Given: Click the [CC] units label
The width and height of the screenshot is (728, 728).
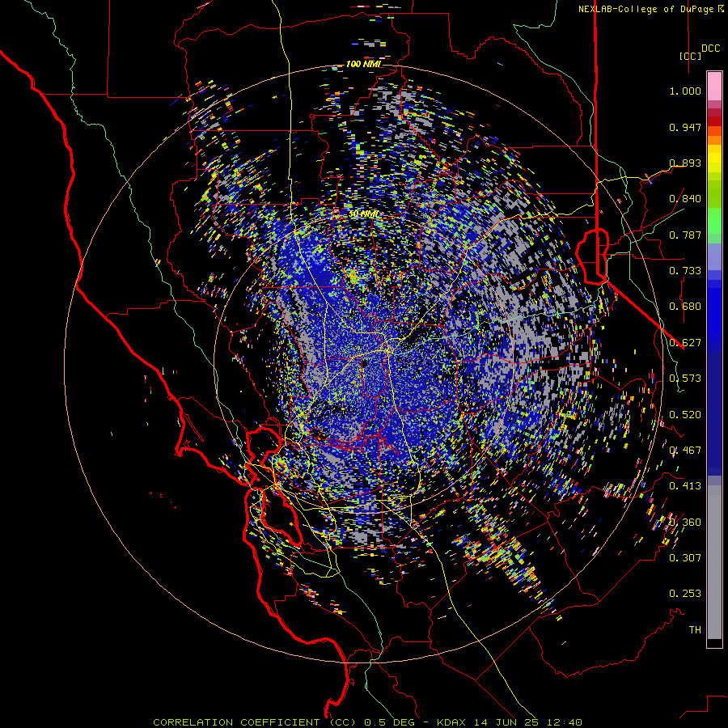Looking at the screenshot, I should (x=690, y=56).
